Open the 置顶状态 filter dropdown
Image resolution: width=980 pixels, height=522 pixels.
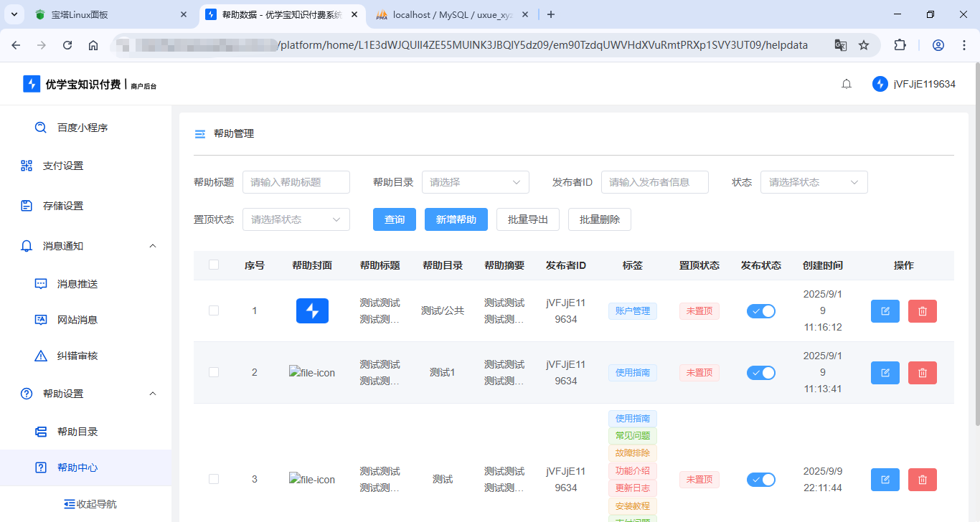296,219
